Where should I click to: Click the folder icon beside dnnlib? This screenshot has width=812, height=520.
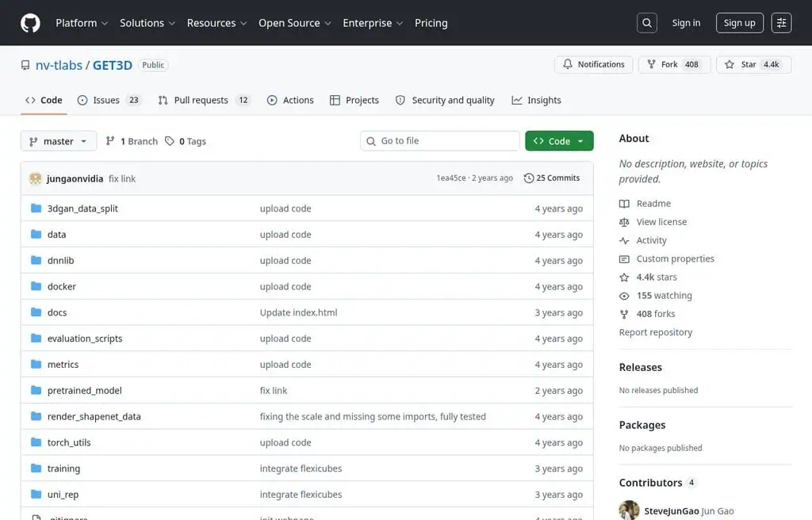point(36,260)
